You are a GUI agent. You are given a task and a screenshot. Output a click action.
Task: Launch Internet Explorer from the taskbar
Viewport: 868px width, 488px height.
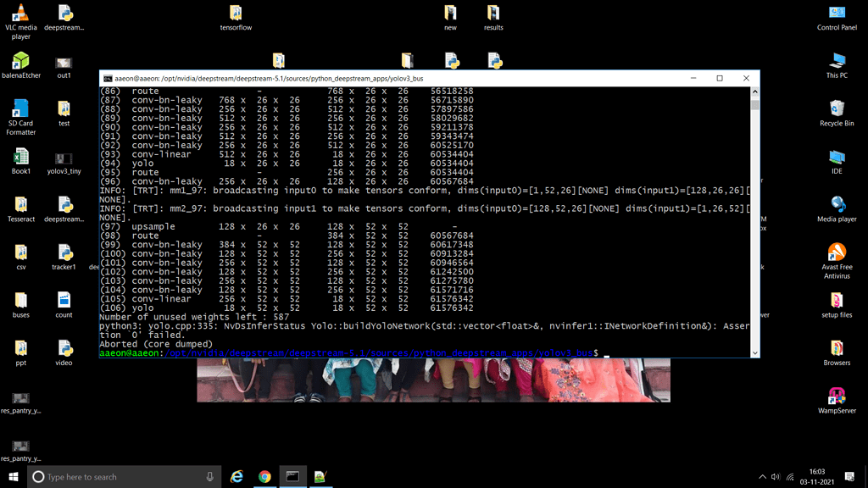point(236,476)
